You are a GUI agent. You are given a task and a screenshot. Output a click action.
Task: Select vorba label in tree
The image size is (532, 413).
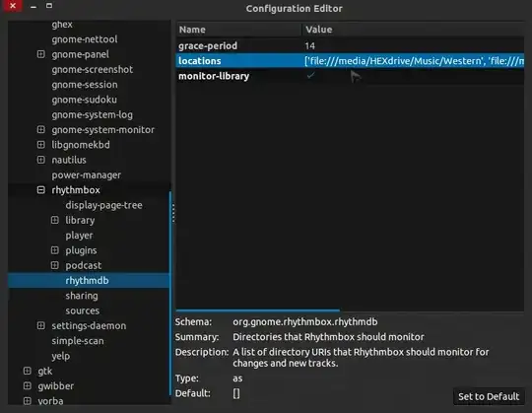click(50, 401)
